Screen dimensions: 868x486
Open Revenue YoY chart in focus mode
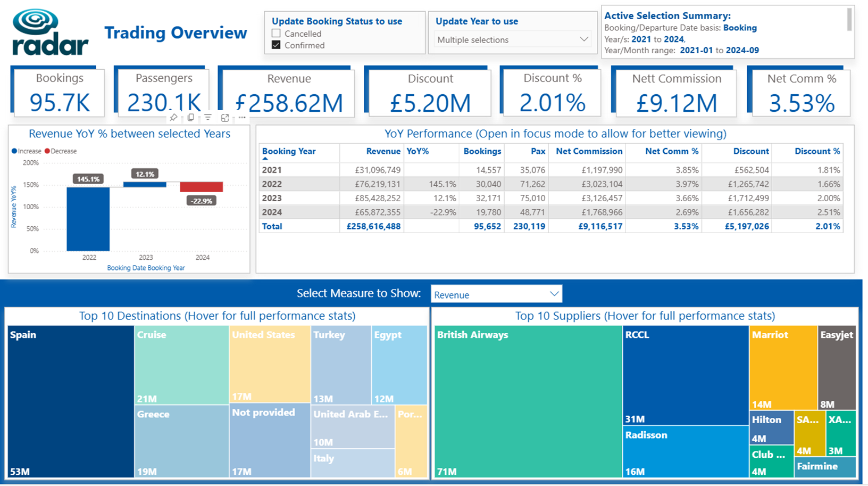pos(225,118)
